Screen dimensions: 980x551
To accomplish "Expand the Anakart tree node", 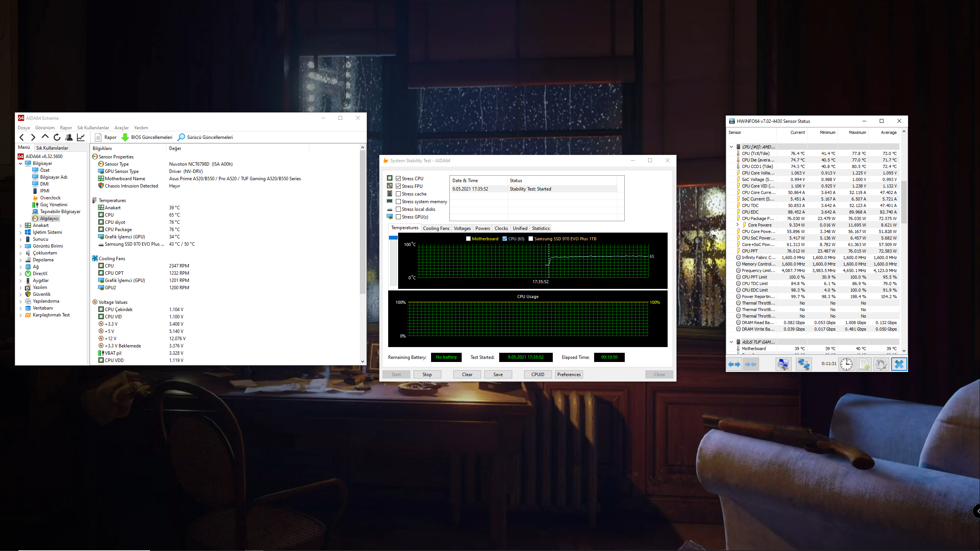I will [x=21, y=225].
